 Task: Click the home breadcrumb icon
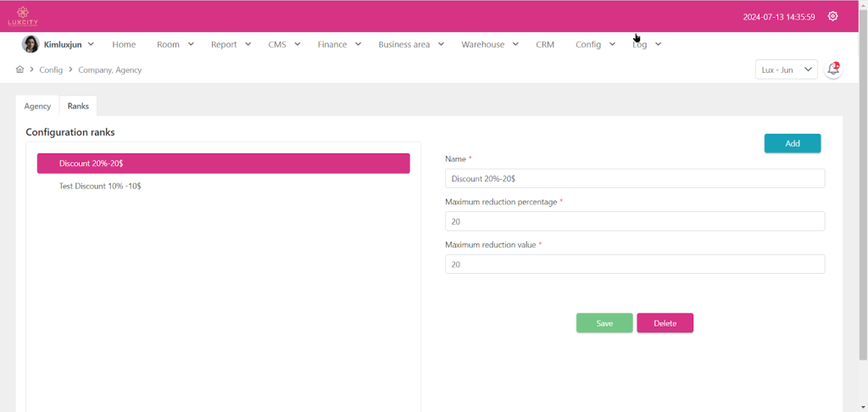pos(19,70)
